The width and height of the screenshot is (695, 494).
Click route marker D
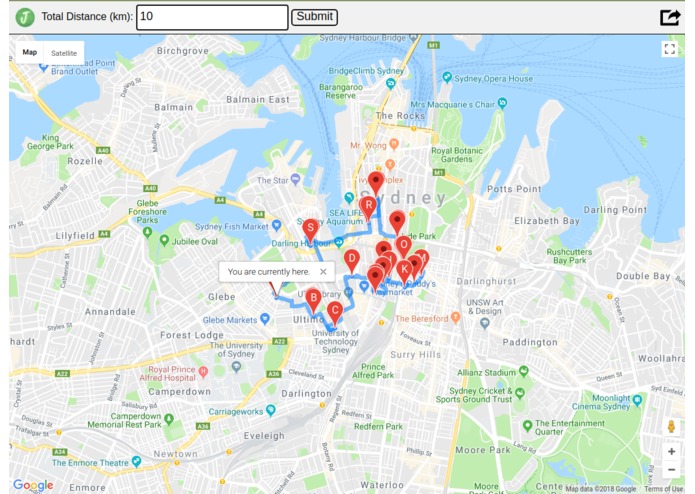tap(351, 261)
